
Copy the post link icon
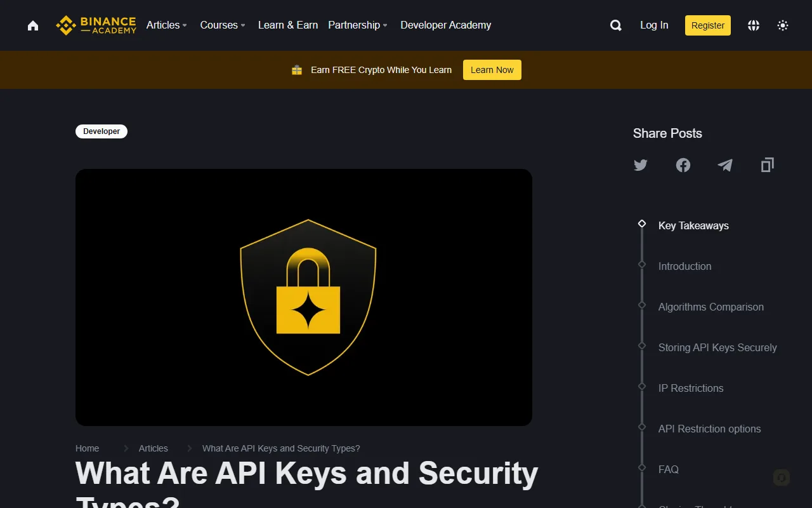point(768,165)
